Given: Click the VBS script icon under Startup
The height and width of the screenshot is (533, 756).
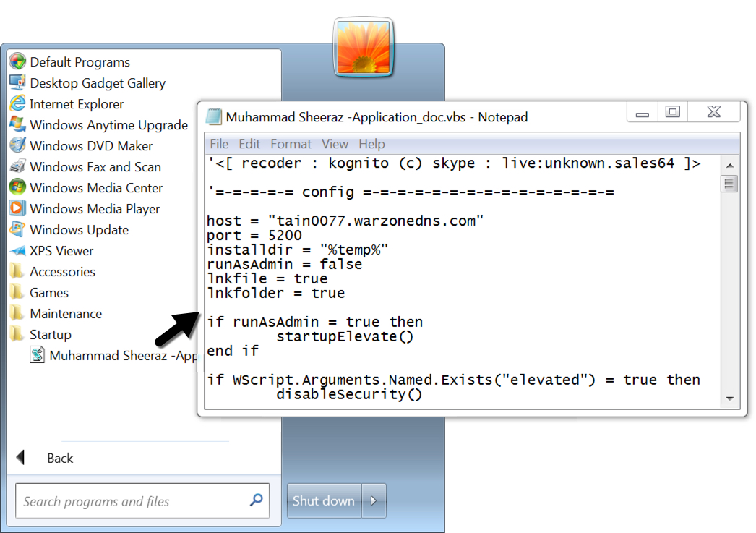Looking at the screenshot, I should [x=37, y=356].
